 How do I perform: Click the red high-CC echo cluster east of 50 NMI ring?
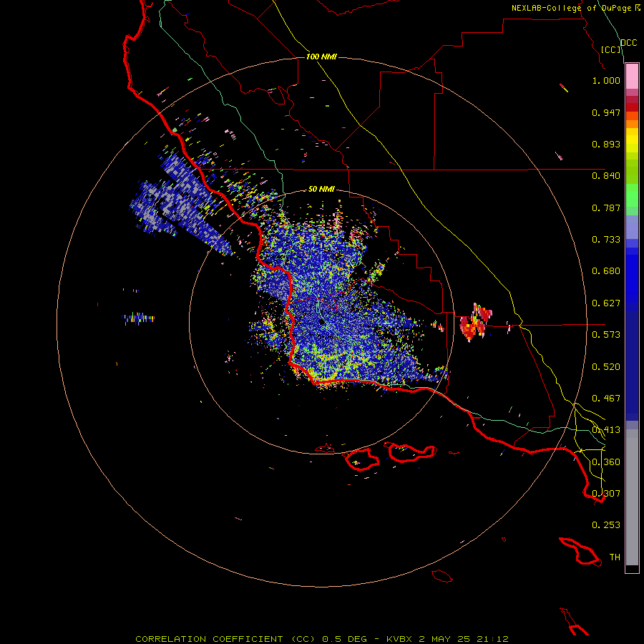[476, 323]
